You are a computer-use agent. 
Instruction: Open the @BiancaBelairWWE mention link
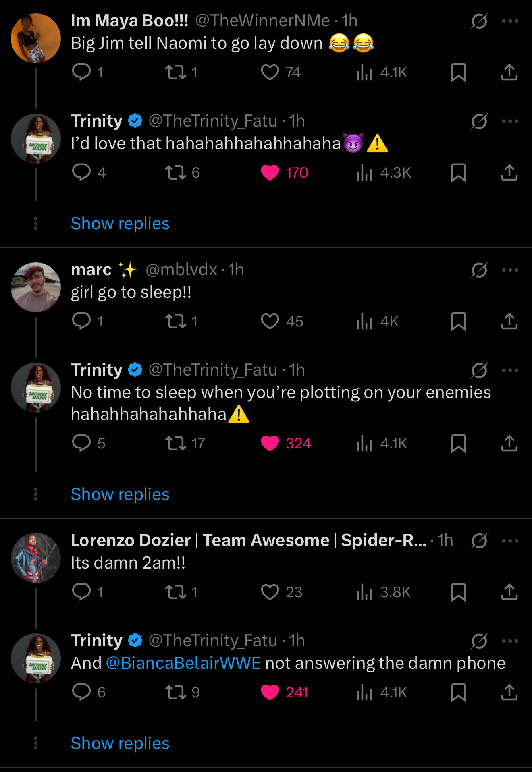coord(183,663)
